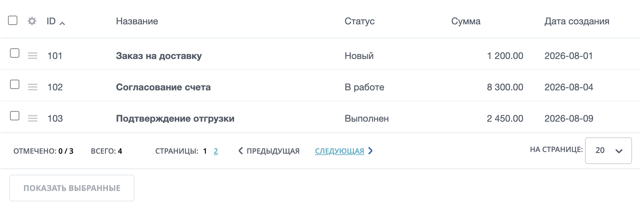The image size is (644, 204).
Task: Sort by the Дата создания column header
Action: 577,21
